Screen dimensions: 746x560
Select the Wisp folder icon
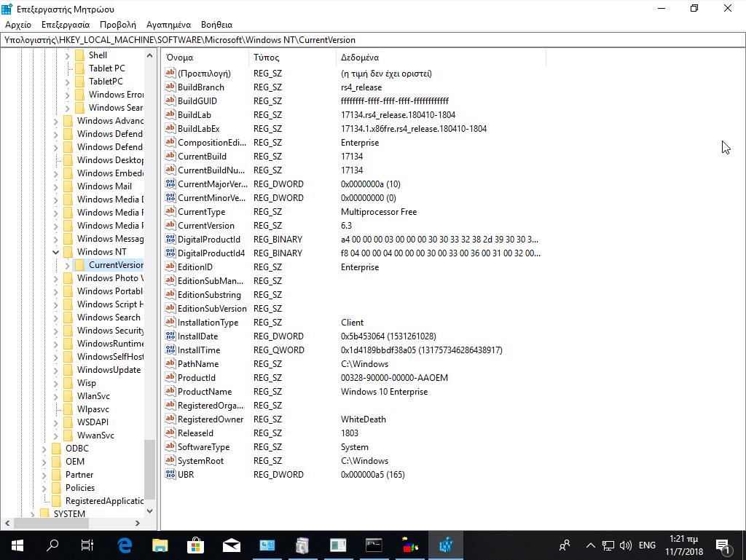coord(68,383)
